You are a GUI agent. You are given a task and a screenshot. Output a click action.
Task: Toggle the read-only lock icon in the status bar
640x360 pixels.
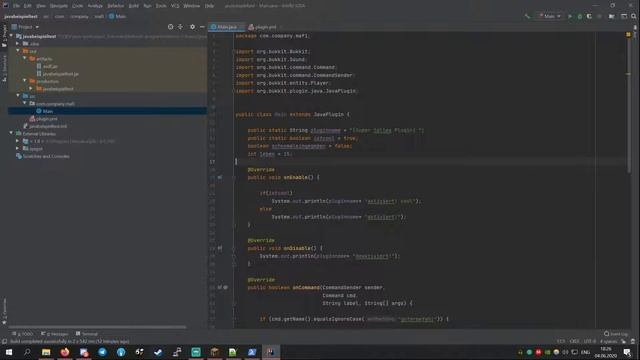pyautogui.click(x=624, y=341)
